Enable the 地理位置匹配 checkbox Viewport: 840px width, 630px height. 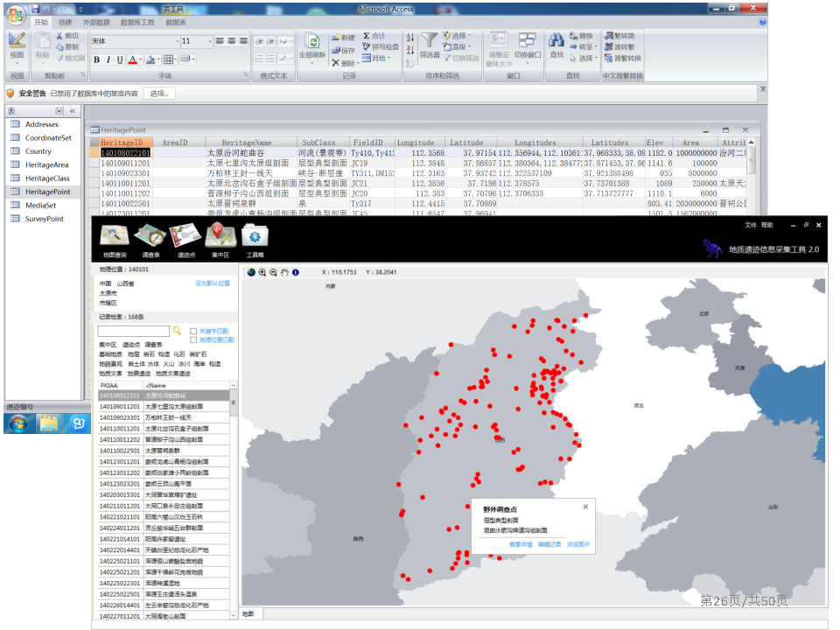[x=193, y=340]
